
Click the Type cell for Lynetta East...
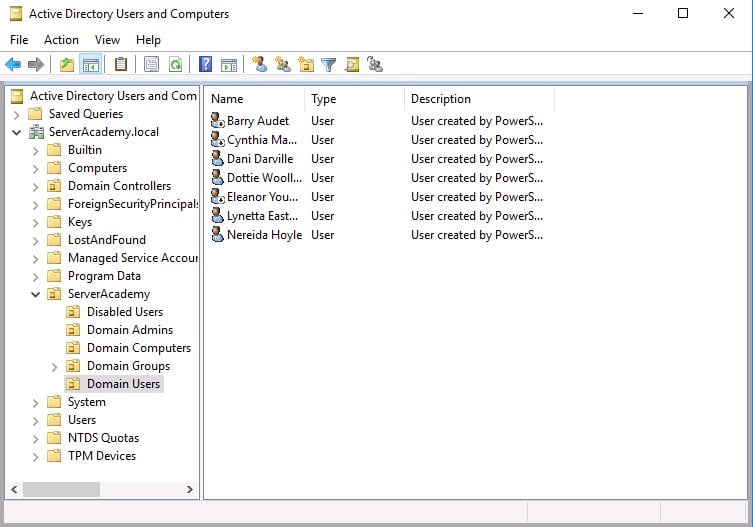(x=323, y=216)
